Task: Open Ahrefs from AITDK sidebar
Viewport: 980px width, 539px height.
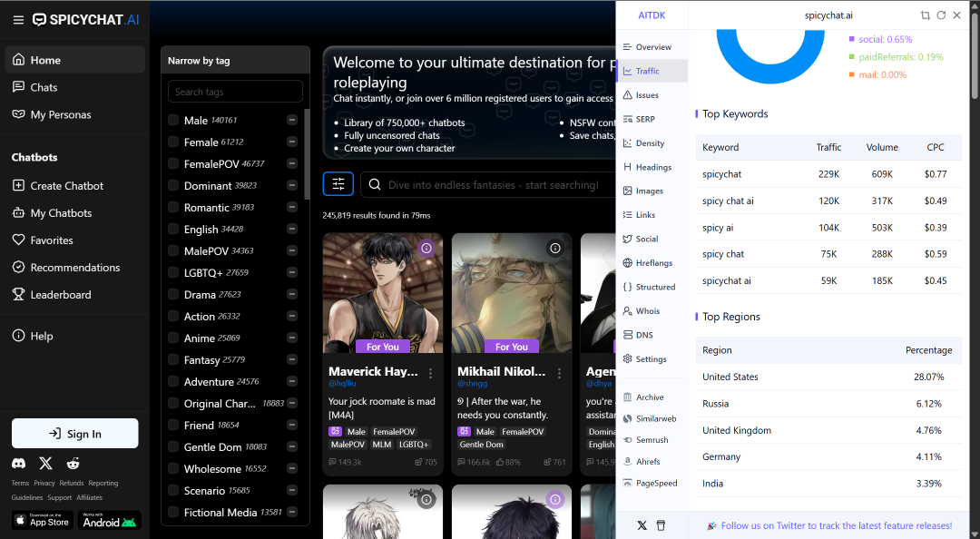Action: [642, 462]
